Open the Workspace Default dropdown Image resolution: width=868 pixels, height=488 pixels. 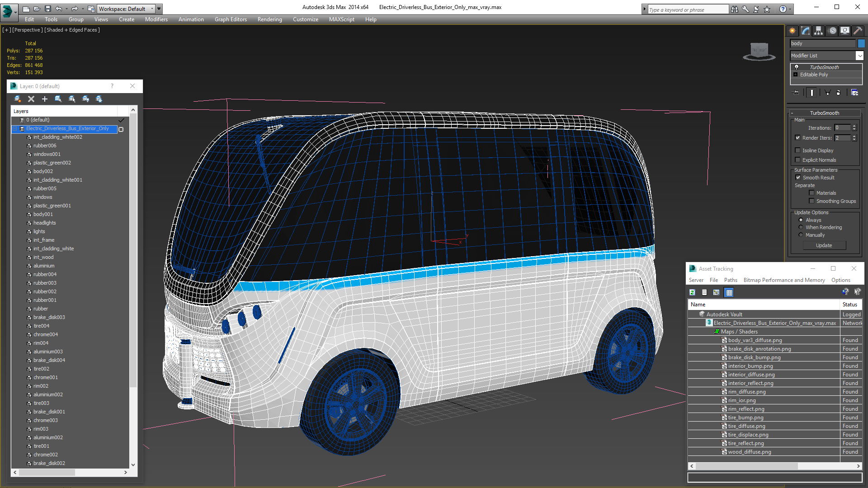pyautogui.click(x=152, y=9)
